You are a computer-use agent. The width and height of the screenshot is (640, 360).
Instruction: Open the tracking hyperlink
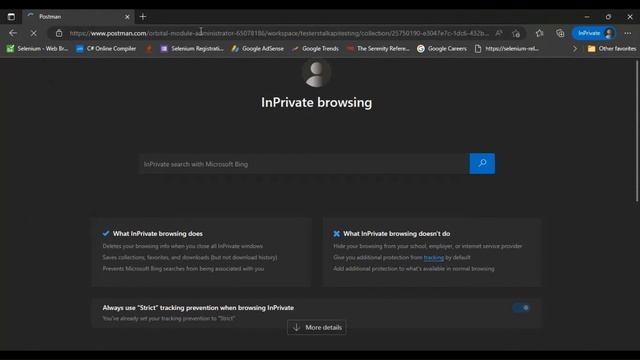coord(433,258)
